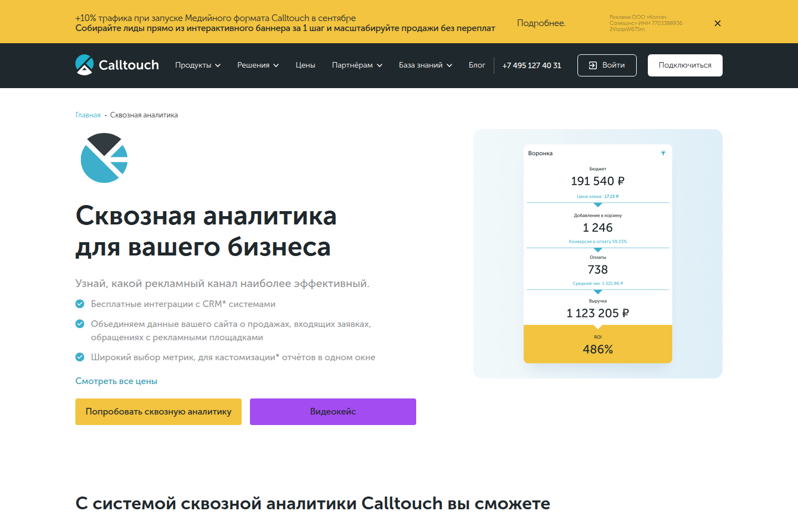The image size is (798, 532).
Task: Click checkmark icon beside Объединяем данные
Action: coord(80,324)
